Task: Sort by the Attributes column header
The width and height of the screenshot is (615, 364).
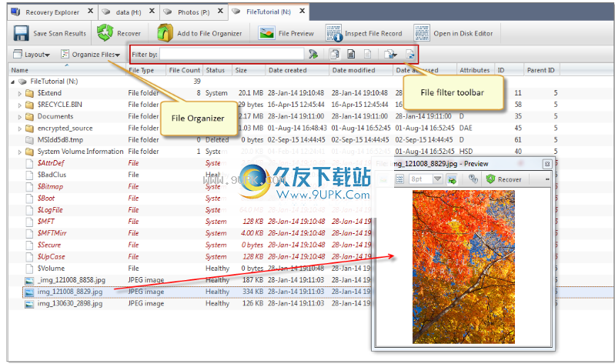Action: coord(475,70)
